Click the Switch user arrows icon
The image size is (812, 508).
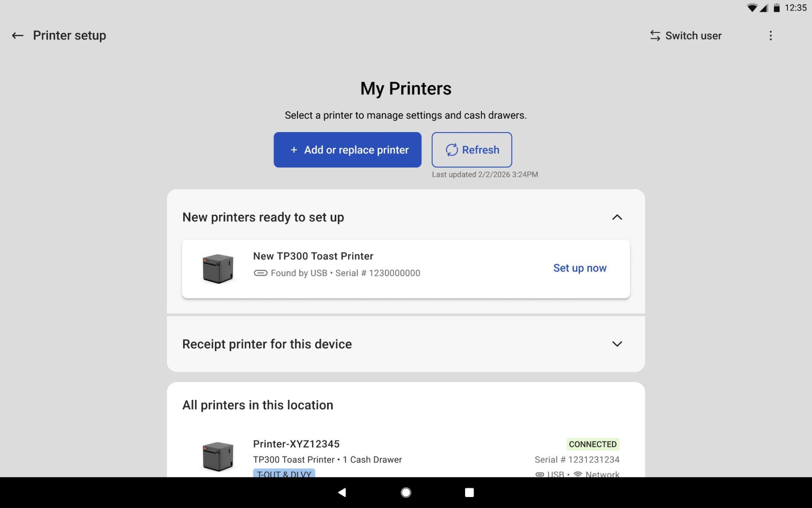coord(655,36)
